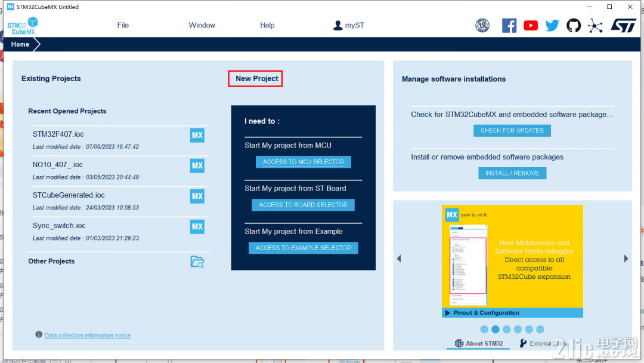Select the third carousel dot
The width and height of the screenshot is (644, 363).
pos(506,330)
